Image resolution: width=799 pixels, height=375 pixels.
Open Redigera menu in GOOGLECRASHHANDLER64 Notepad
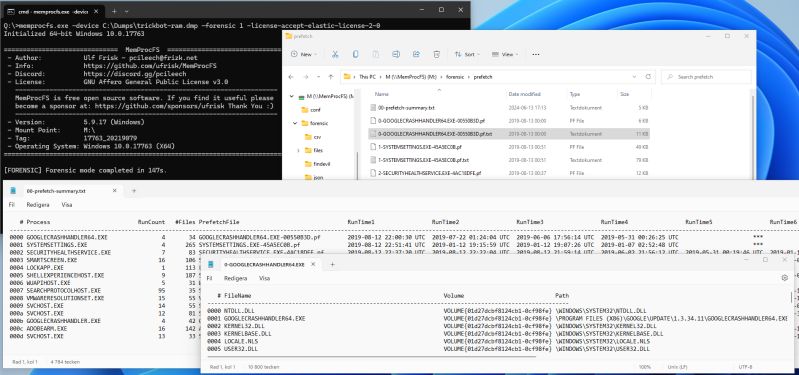pos(236,279)
